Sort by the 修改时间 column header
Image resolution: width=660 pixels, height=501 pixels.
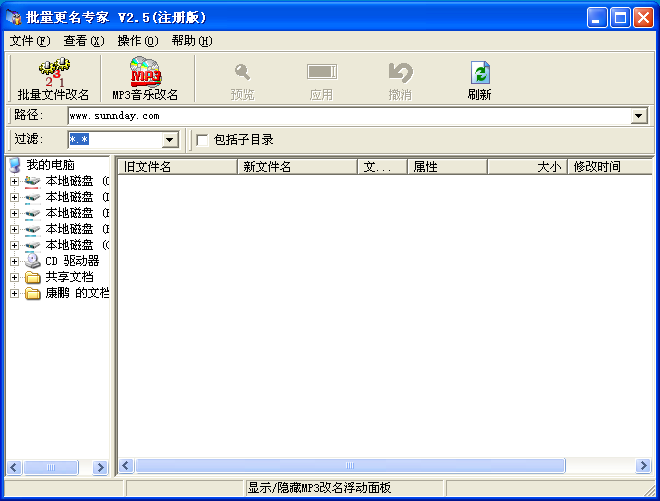tap(607, 167)
